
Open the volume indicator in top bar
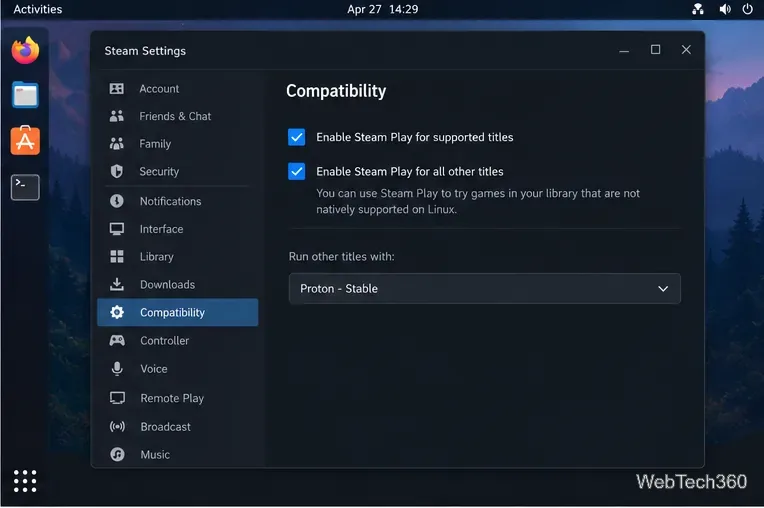(725, 9)
